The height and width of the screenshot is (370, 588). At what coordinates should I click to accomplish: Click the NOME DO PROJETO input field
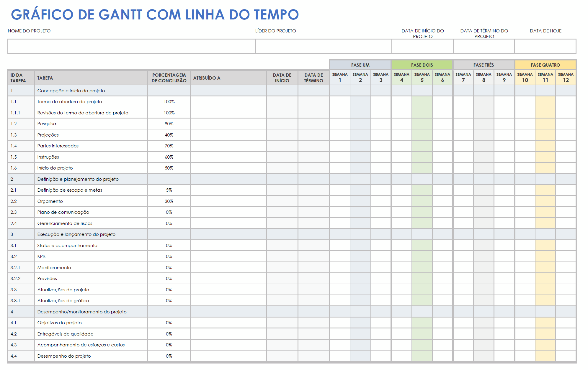(132, 46)
